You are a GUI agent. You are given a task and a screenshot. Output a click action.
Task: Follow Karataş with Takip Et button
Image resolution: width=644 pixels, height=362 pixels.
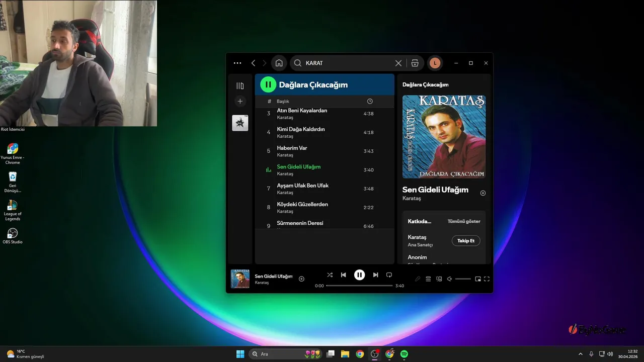click(466, 241)
